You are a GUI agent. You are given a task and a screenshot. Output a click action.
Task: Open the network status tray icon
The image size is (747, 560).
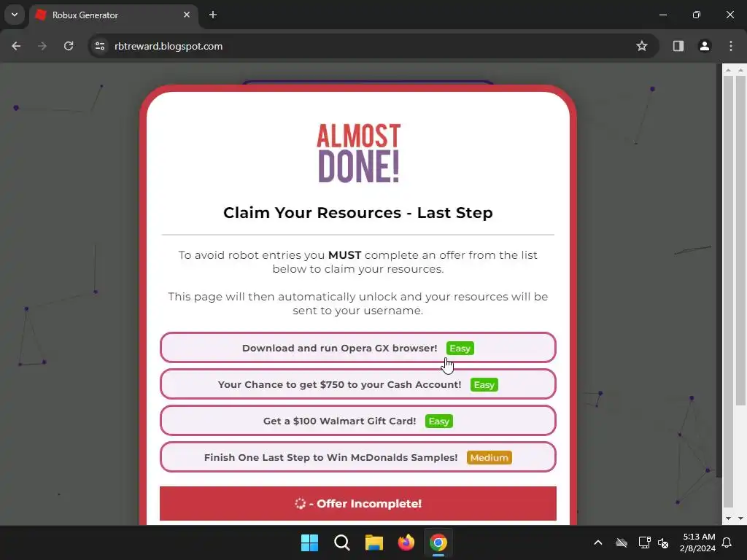tap(645, 542)
